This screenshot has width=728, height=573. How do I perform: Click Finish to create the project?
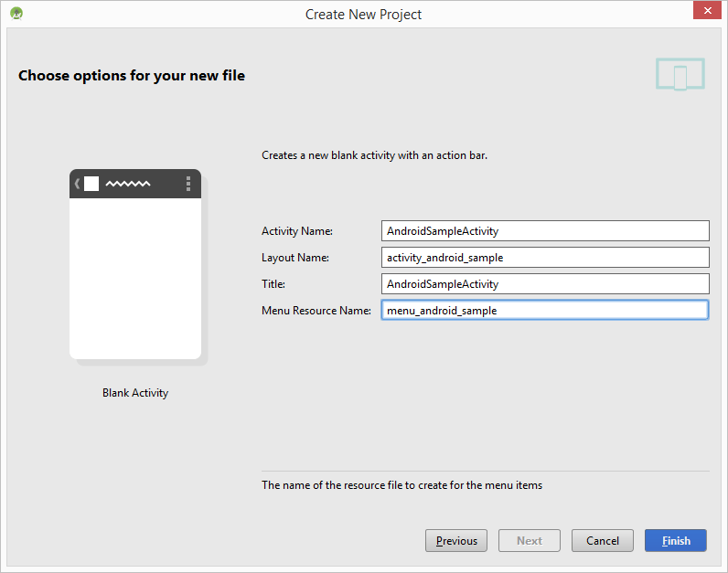676,541
